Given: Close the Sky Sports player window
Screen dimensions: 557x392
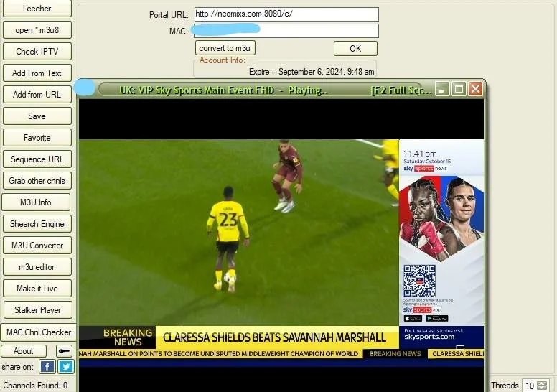Looking at the screenshot, I should point(475,89).
